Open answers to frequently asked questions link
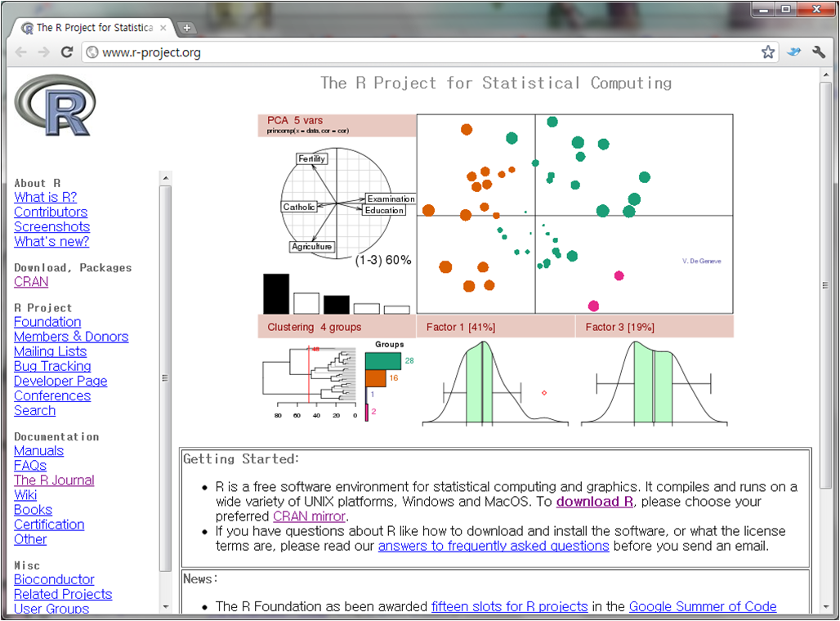The image size is (840, 621). click(494, 546)
